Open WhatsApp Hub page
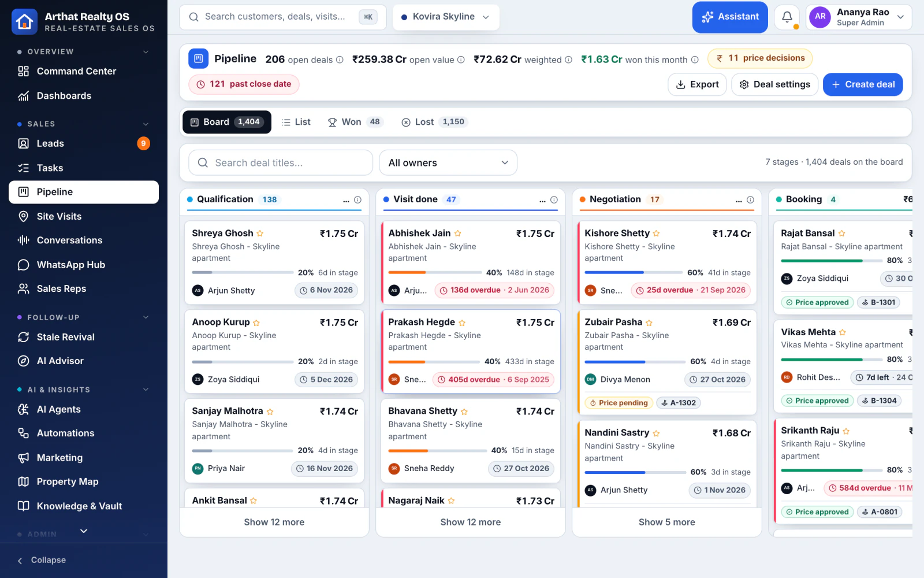This screenshot has width=924, height=578. 84,265
